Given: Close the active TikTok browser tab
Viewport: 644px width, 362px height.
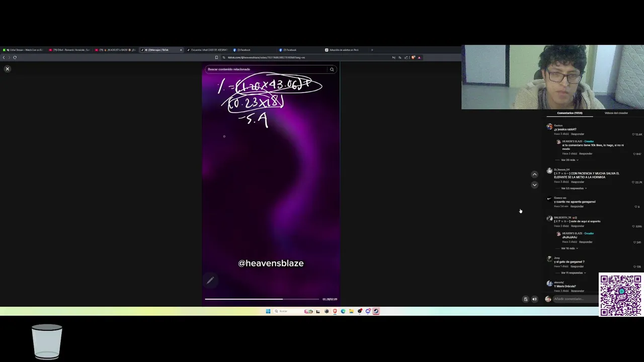Looking at the screenshot, I should point(181,50).
